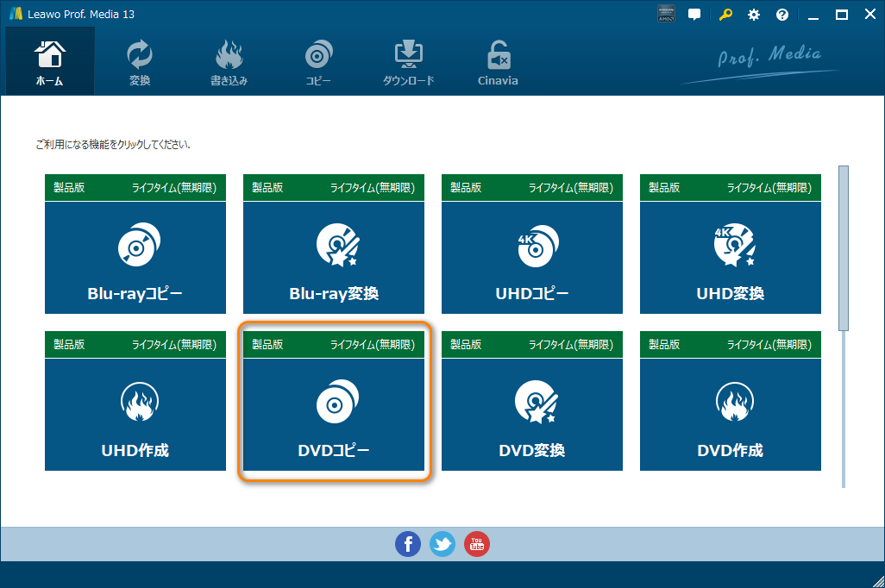Open the UHD作成 burner tile
The height and width of the screenshot is (588, 885).
click(x=135, y=414)
